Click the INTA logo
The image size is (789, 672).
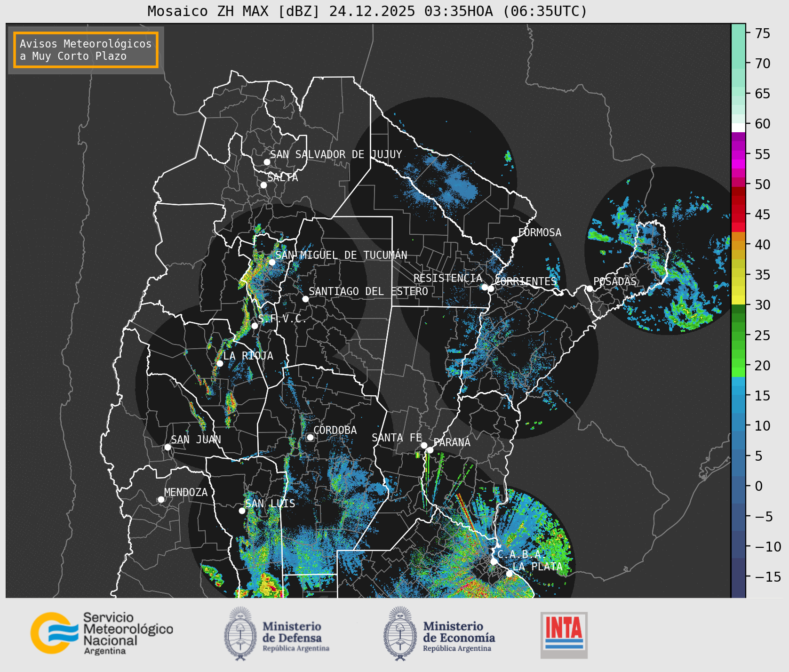pyautogui.click(x=564, y=635)
